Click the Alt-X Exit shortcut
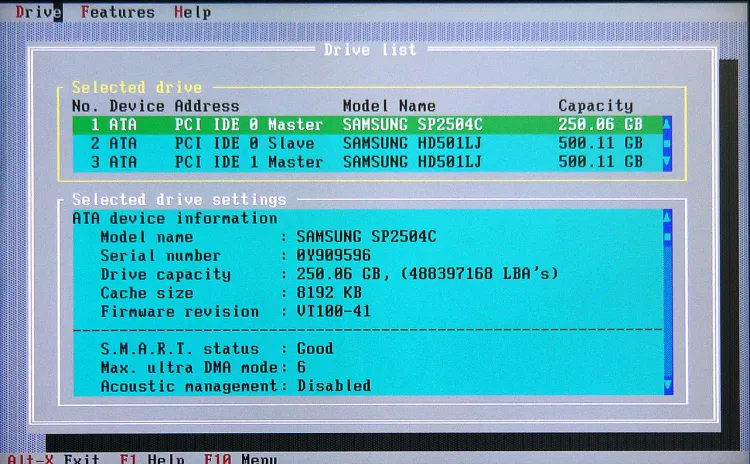 pos(53,459)
